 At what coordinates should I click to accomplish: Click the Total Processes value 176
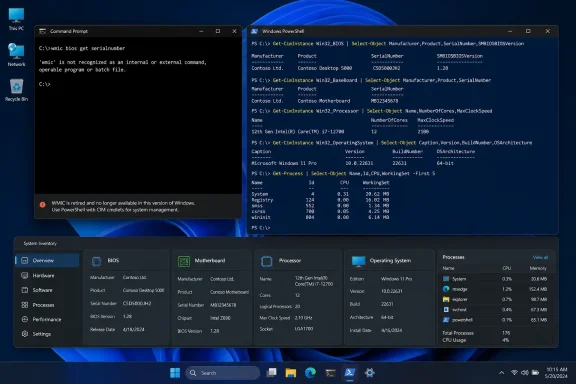506,333
